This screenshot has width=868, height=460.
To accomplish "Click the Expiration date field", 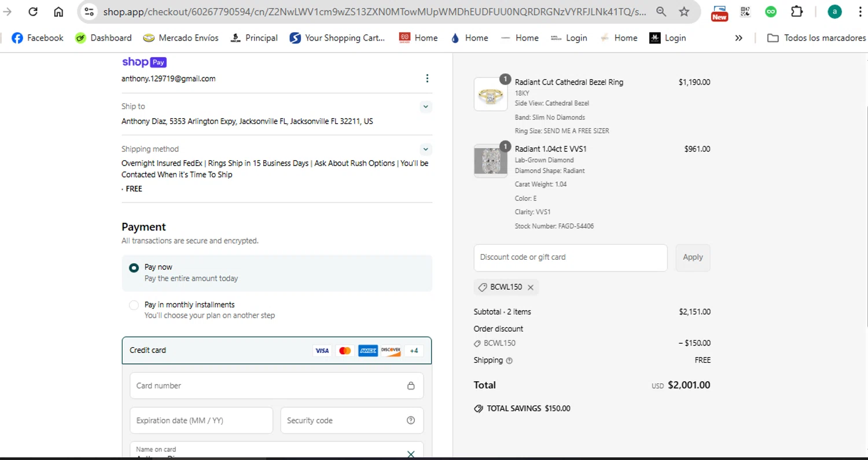I will coord(201,421).
